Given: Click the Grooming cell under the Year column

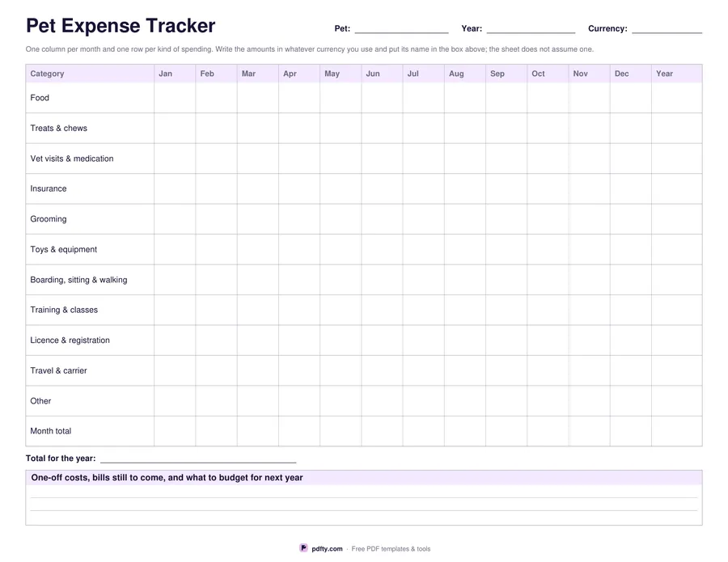Looking at the screenshot, I should coord(677,219).
